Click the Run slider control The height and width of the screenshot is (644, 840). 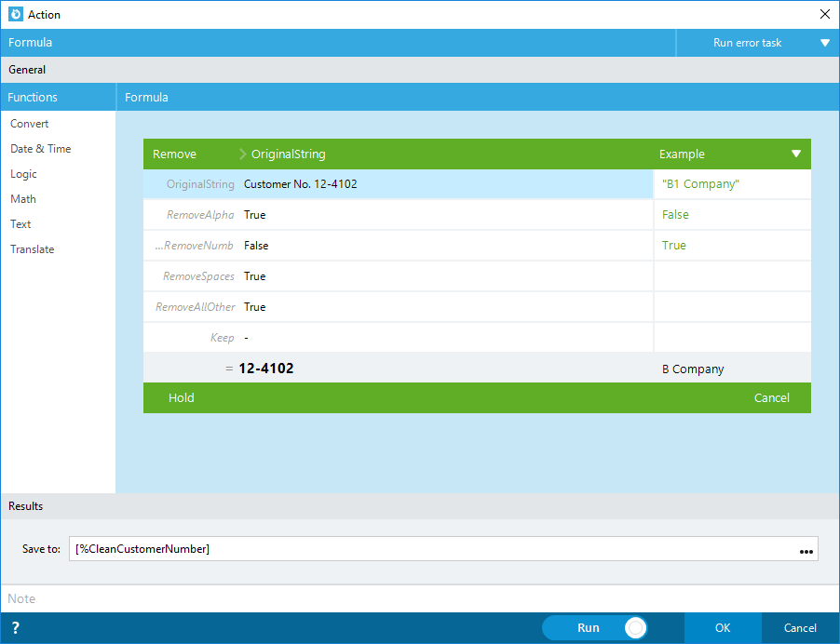(634, 627)
